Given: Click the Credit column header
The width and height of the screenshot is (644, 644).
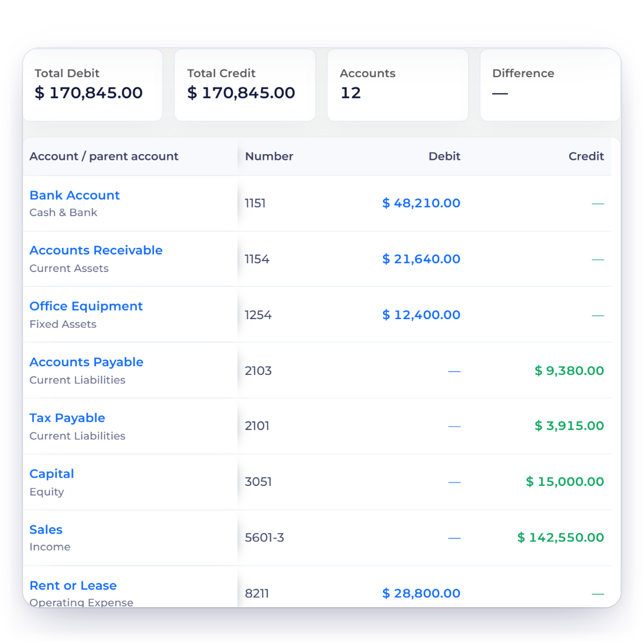Looking at the screenshot, I should (586, 156).
